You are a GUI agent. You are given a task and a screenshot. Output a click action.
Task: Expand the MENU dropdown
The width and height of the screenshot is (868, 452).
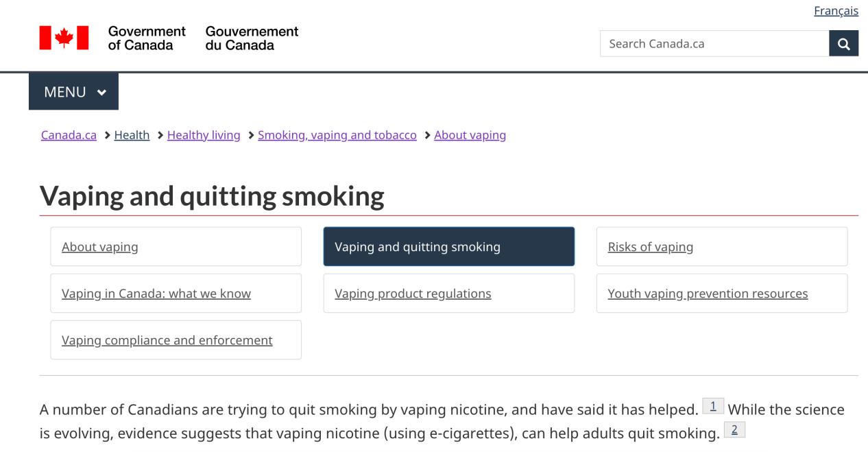(73, 92)
